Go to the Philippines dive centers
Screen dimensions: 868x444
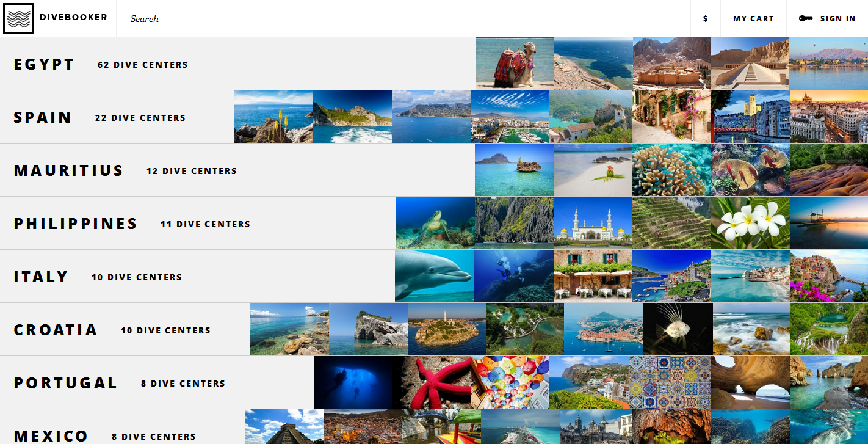tap(205, 224)
